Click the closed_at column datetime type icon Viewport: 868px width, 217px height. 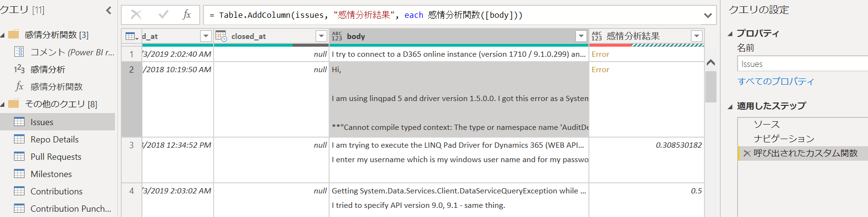point(221,36)
